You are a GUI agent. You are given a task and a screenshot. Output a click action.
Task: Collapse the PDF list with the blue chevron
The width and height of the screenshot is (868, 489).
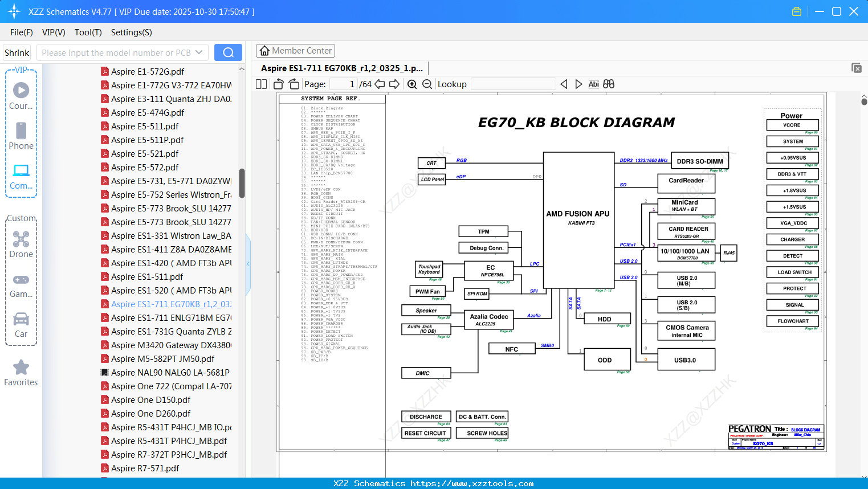247,264
